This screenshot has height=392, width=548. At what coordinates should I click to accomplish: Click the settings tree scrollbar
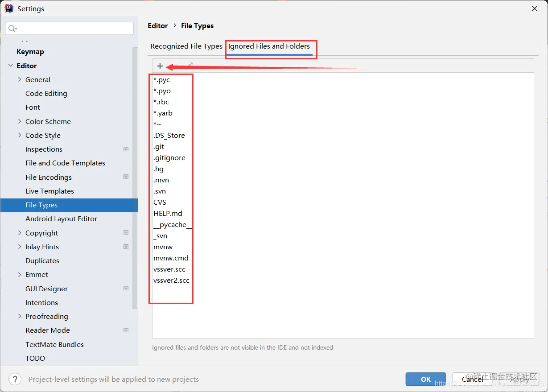(x=135, y=178)
